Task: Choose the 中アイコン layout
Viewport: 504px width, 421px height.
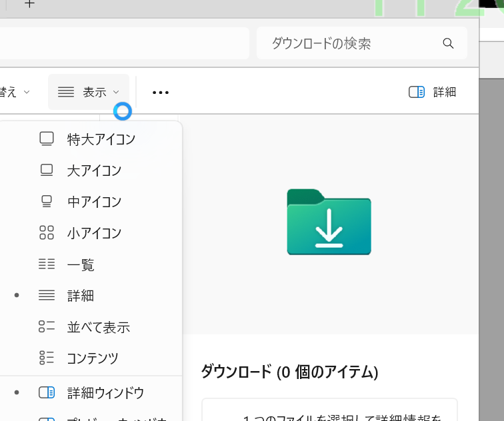Action: tap(93, 201)
